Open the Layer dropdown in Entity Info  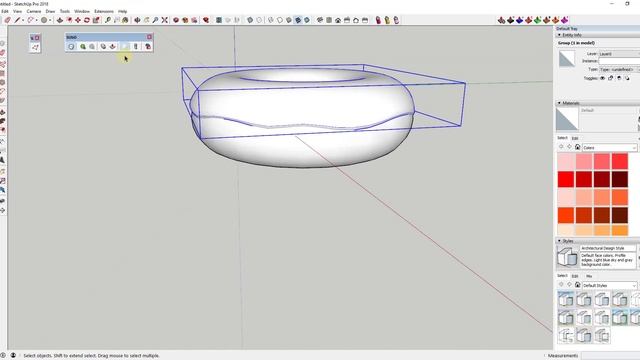point(619,54)
